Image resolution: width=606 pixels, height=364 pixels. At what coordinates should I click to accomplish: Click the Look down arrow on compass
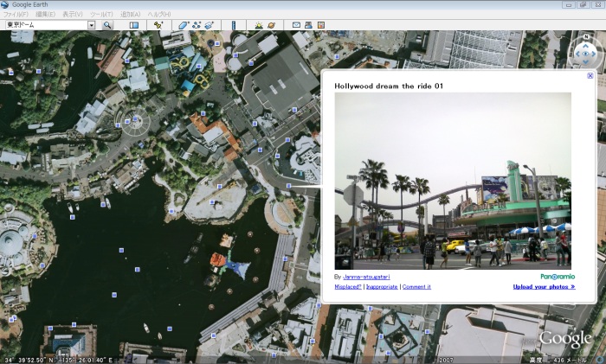point(585,62)
